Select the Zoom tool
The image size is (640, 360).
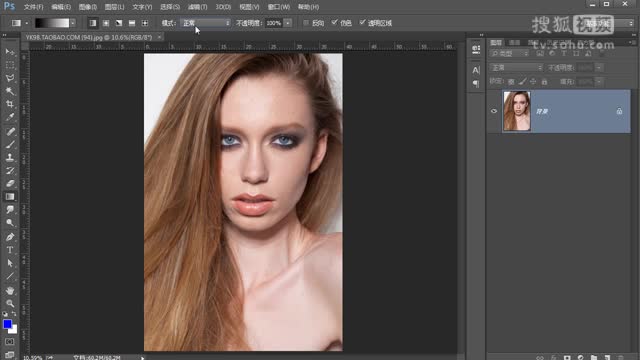(x=10, y=304)
